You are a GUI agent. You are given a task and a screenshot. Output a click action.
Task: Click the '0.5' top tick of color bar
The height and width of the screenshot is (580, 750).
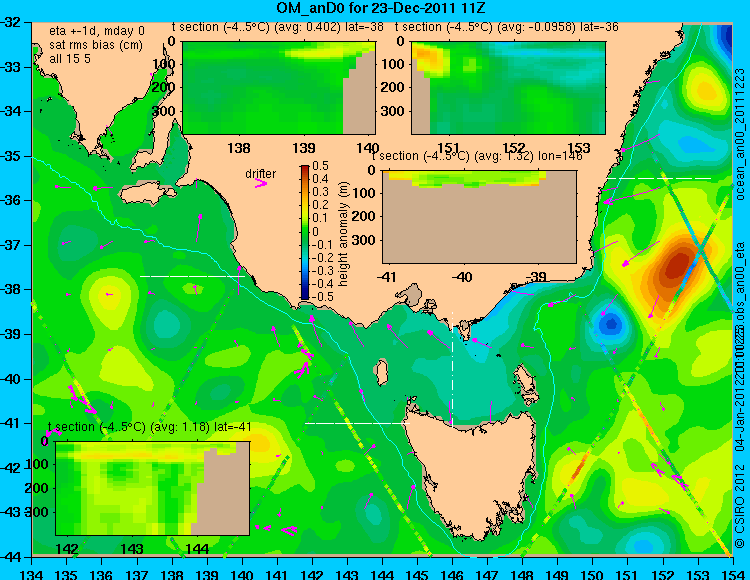320,166
